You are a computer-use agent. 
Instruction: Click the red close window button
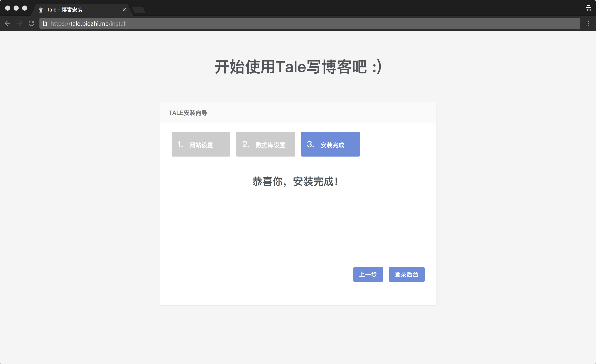(8, 8)
